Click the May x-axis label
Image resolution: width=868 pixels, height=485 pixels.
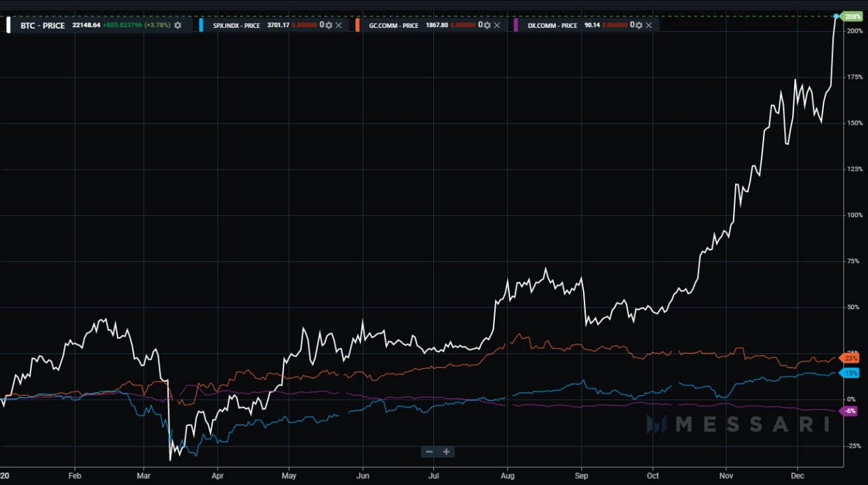point(289,476)
